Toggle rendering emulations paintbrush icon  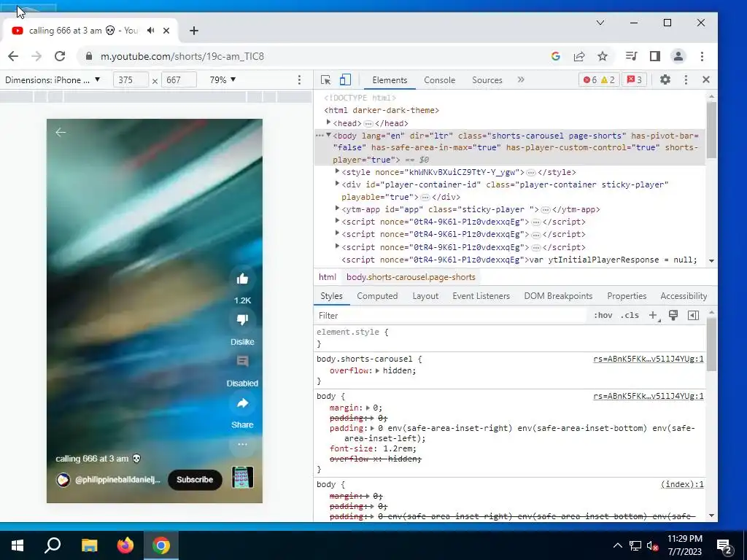coord(673,315)
